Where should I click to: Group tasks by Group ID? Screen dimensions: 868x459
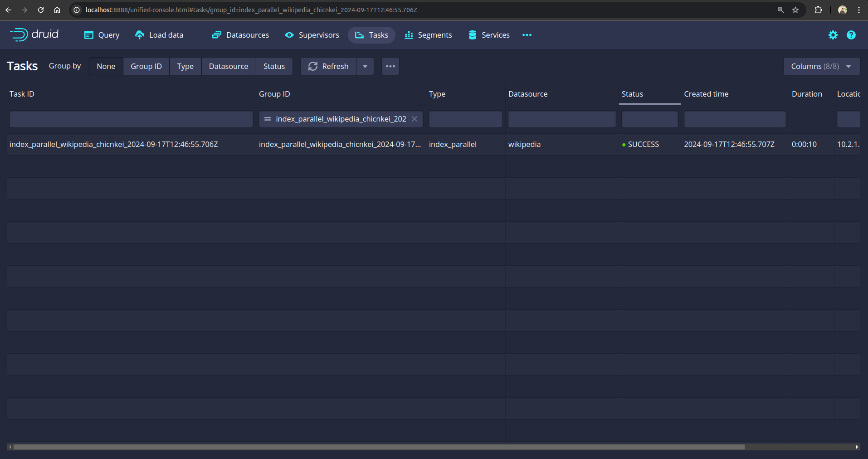point(146,66)
